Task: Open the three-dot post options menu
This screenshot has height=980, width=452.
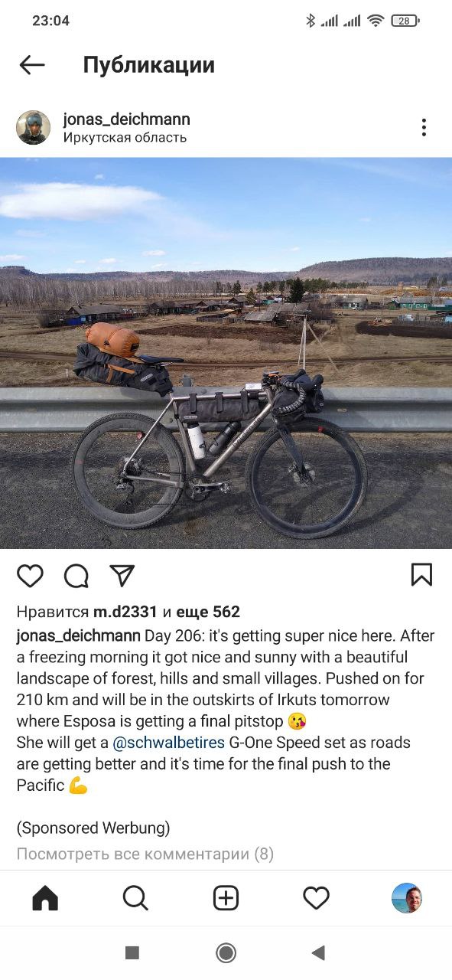Action: point(424,127)
